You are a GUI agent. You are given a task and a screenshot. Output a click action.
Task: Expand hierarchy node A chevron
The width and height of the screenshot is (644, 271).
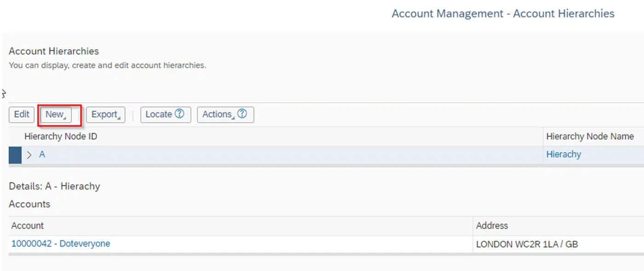pos(29,155)
